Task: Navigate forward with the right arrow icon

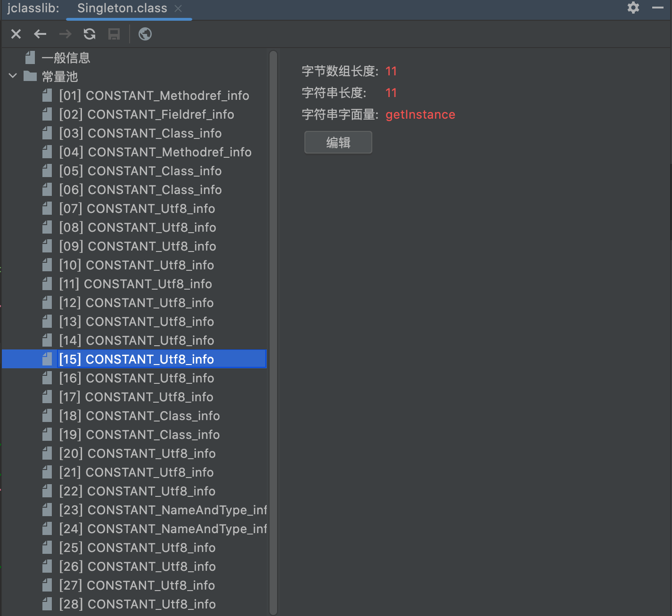Action: pos(65,34)
